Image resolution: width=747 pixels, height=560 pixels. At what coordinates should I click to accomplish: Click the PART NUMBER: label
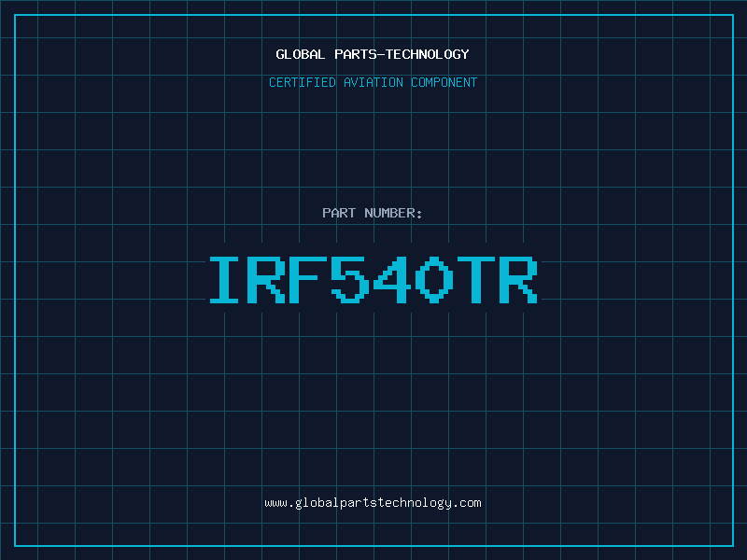[x=373, y=213]
